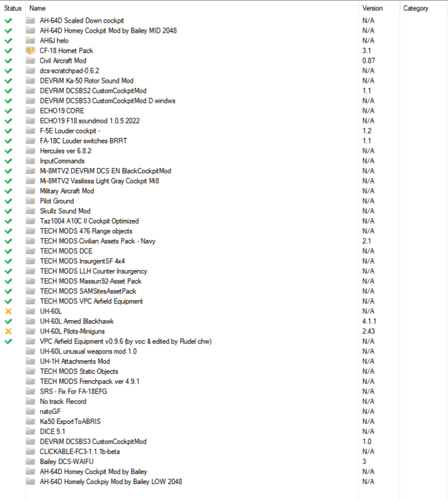Select Mi-8MTV2 DEVRiM DCS EN BlackCockpitMod
This screenshot has width=448, height=500.
tap(105, 171)
